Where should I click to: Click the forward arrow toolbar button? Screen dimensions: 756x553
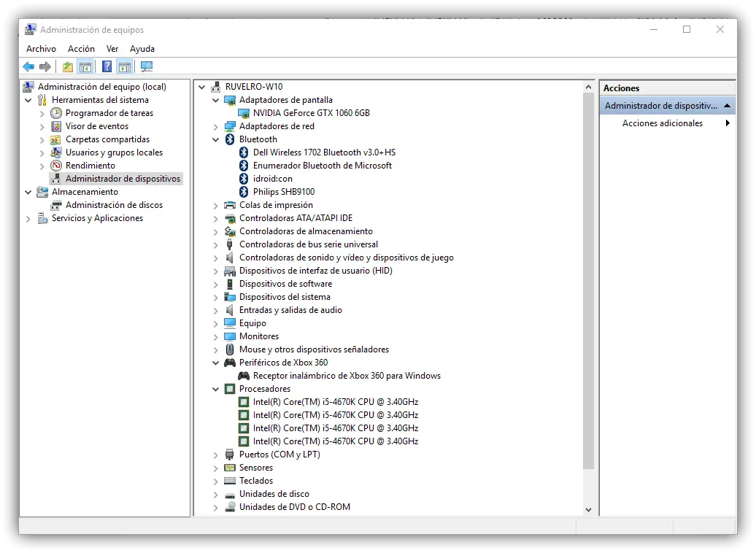(x=45, y=67)
